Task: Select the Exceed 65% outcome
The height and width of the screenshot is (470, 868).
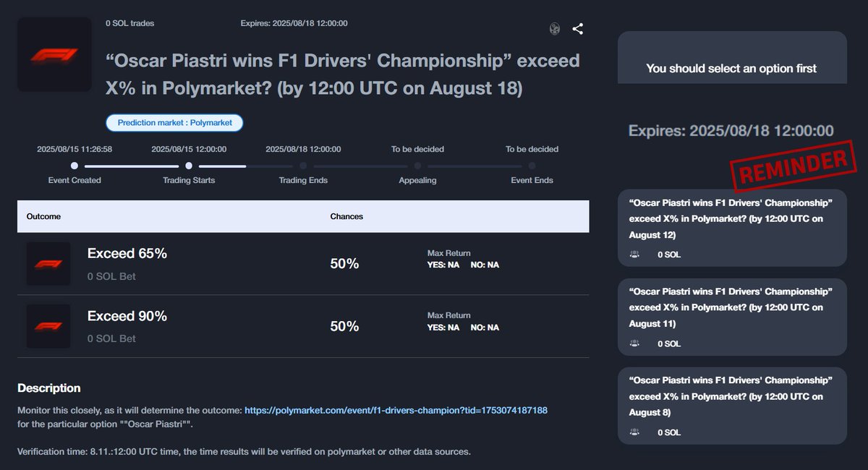Action: pyautogui.click(x=303, y=264)
